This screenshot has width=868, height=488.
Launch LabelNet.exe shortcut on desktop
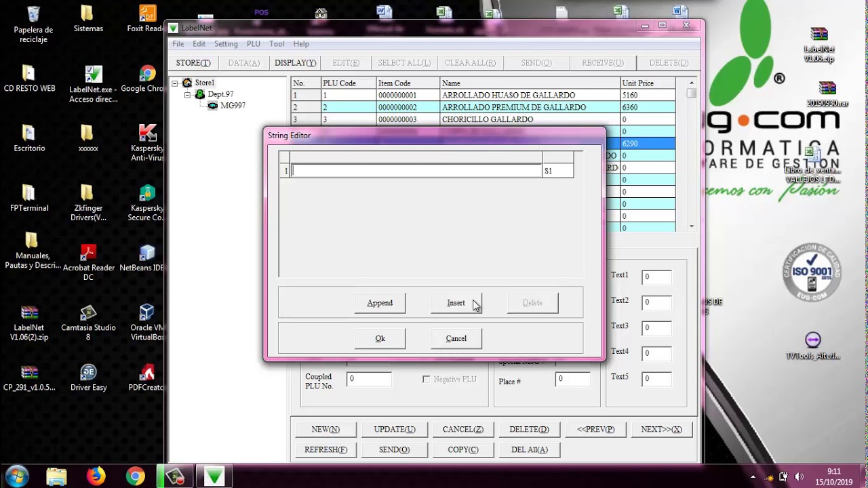(x=93, y=84)
